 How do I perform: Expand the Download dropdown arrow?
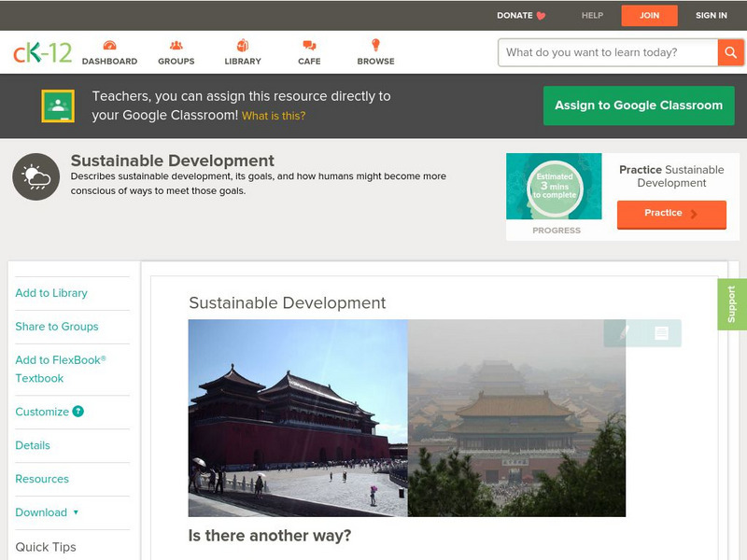tap(76, 512)
